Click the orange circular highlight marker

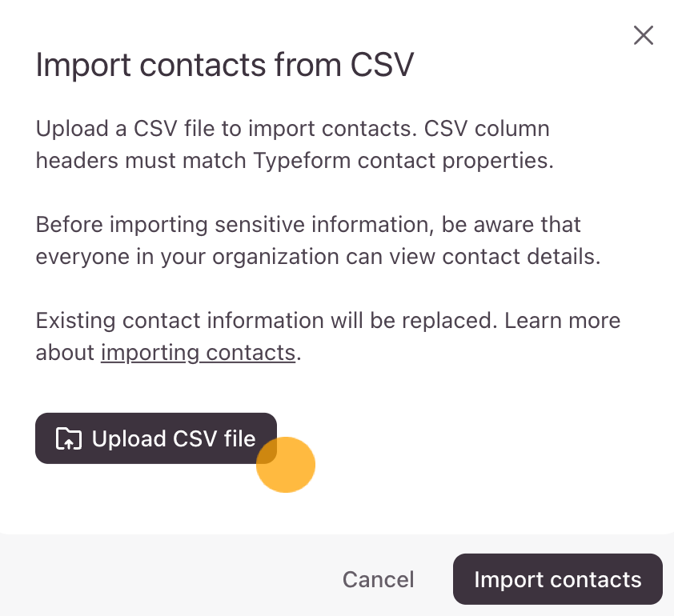pos(287,465)
